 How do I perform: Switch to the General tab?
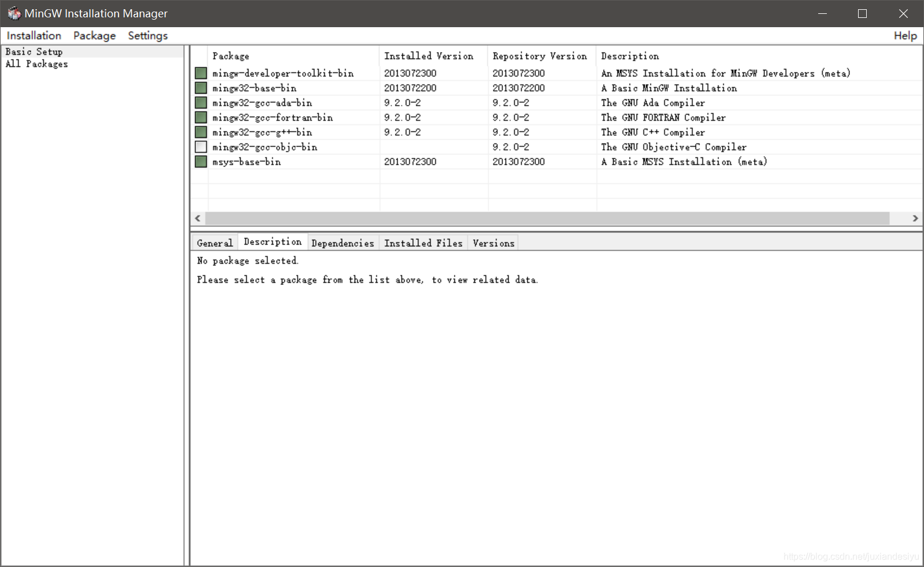[215, 243]
